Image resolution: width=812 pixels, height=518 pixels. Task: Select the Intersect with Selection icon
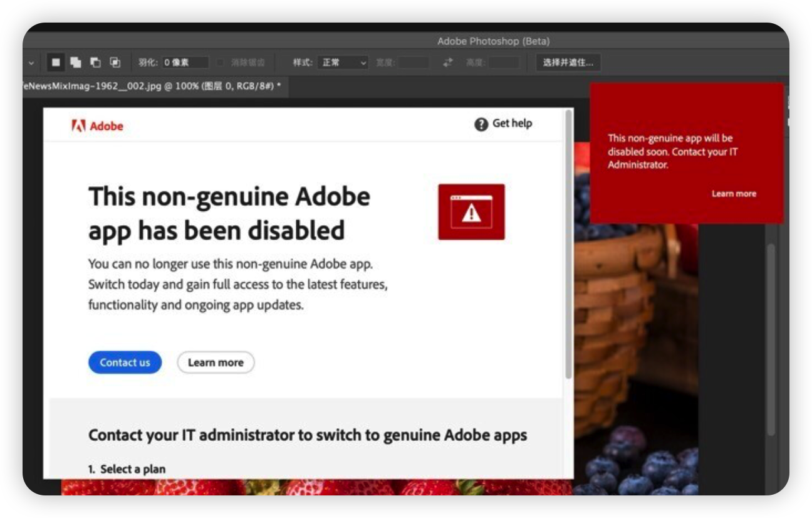pyautogui.click(x=115, y=63)
